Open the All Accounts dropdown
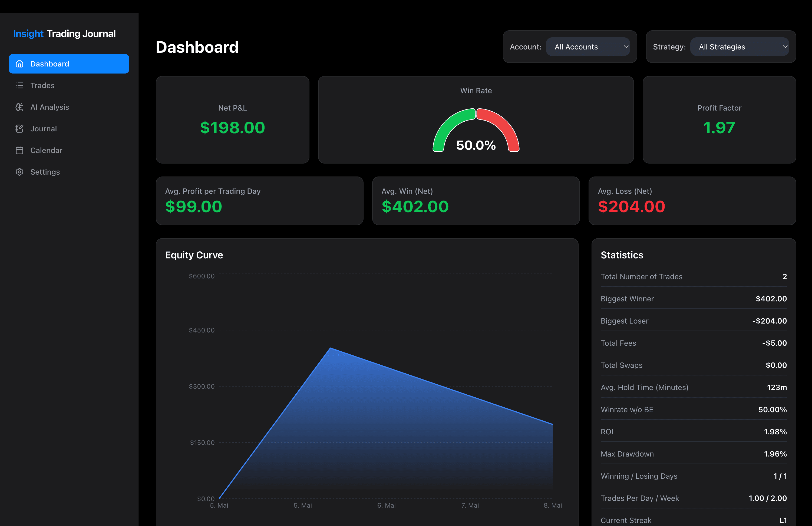The image size is (812, 526). click(x=588, y=47)
